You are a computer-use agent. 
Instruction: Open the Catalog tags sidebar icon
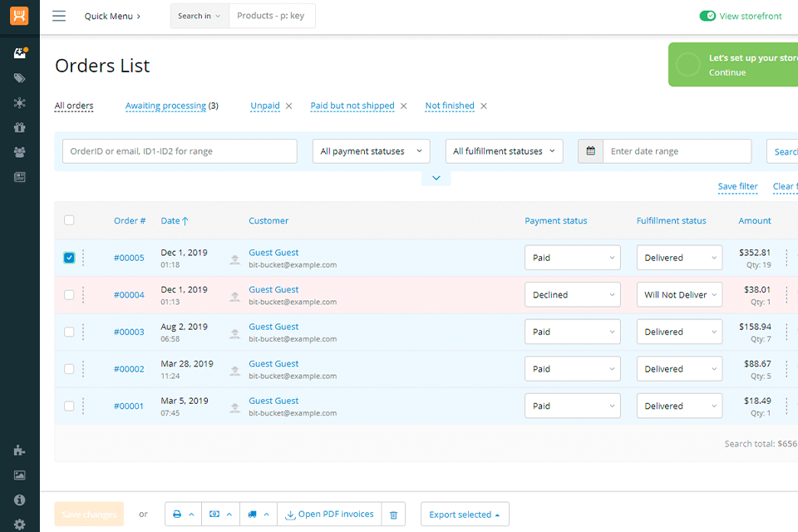point(19,78)
